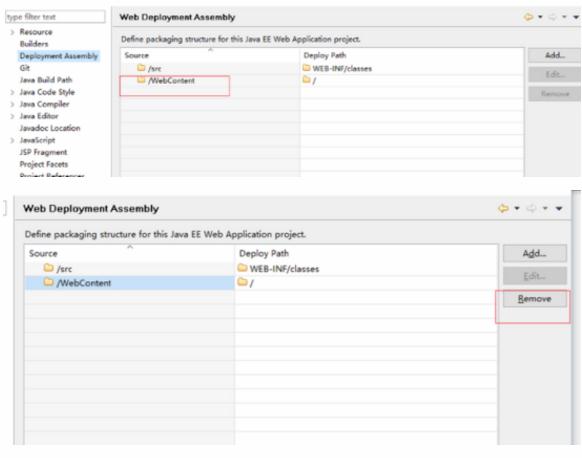Select Deployment Assembly in the sidebar

click(59, 56)
